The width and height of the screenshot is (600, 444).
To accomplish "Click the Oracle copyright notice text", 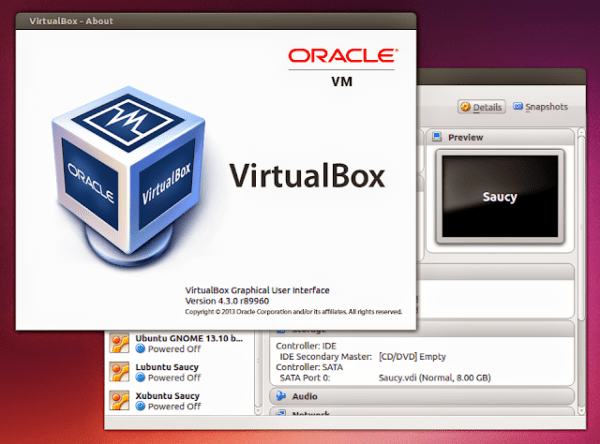I will [293, 312].
